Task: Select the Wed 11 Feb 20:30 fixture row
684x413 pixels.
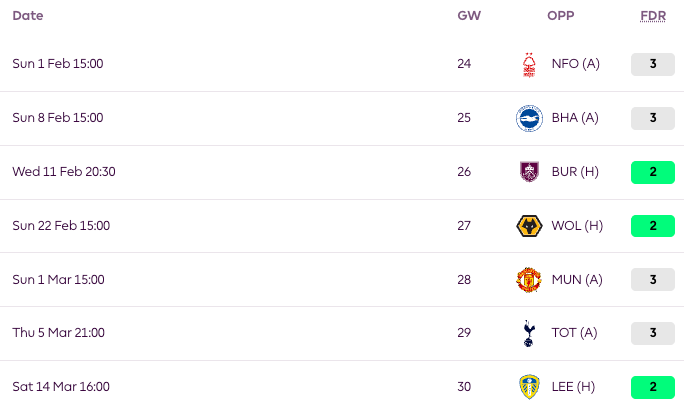Action: (x=342, y=172)
